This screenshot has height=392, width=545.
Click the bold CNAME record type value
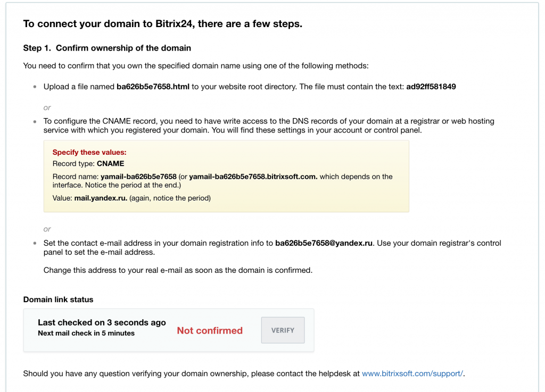click(x=111, y=163)
